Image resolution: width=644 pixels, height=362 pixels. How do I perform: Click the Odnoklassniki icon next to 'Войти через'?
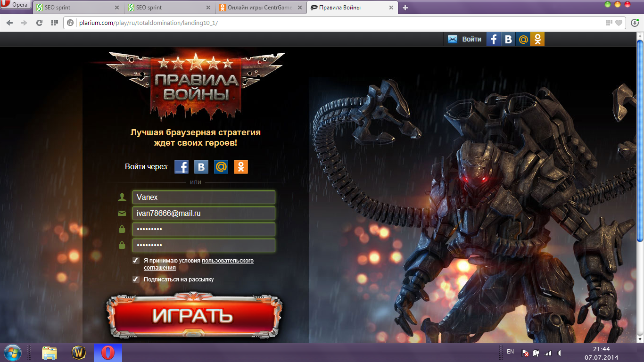tap(241, 166)
